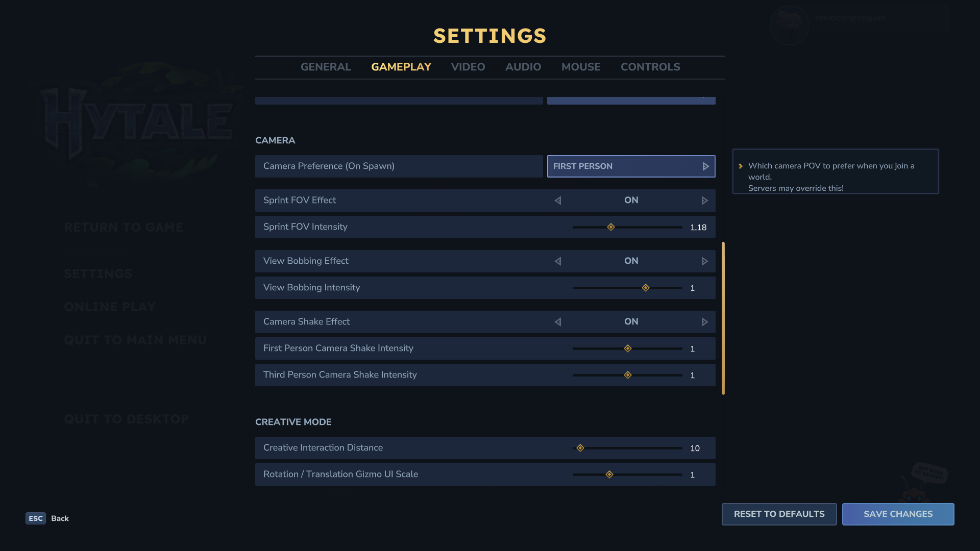Screen dimensions: 980x551
Task: Click right arrow on Camera Shake Effect
Action: pyautogui.click(x=705, y=322)
